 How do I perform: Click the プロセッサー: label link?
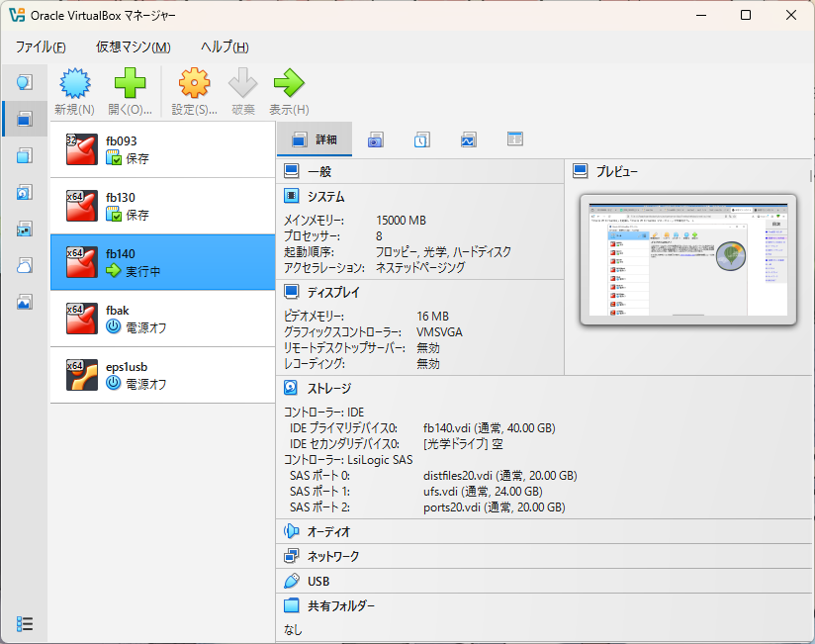(x=312, y=236)
